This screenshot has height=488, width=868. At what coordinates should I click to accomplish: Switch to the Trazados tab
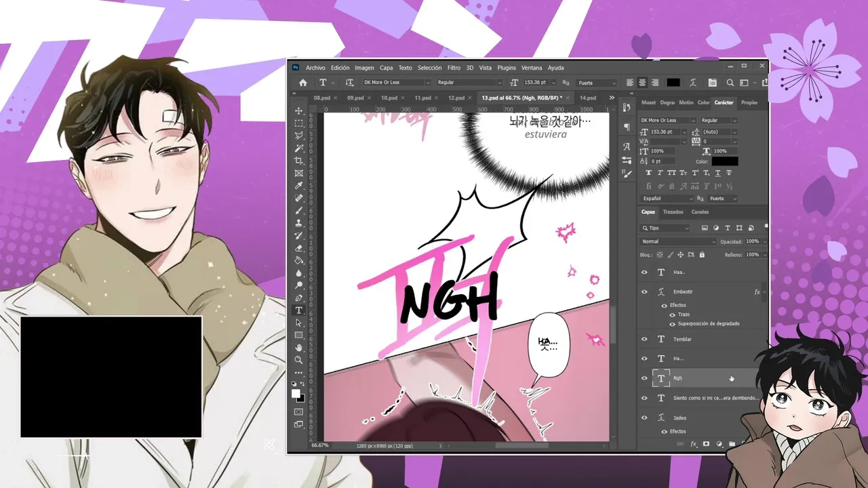pos(673,212)
